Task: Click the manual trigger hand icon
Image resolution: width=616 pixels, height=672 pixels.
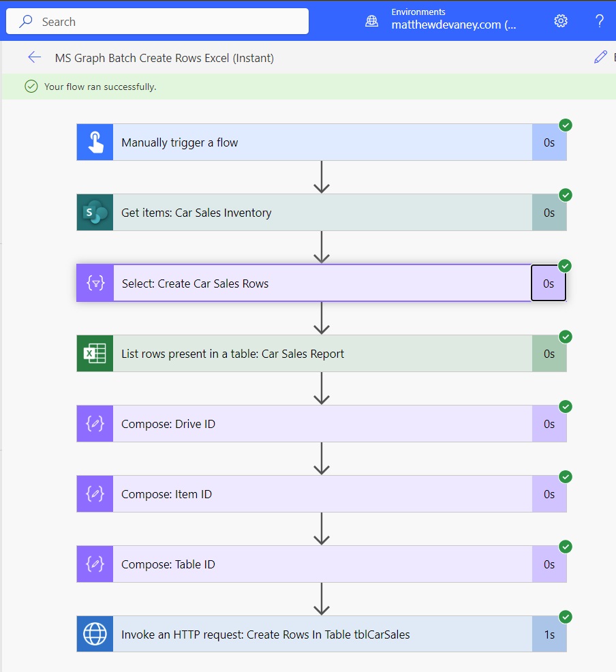Action: [x=95, y=142]
